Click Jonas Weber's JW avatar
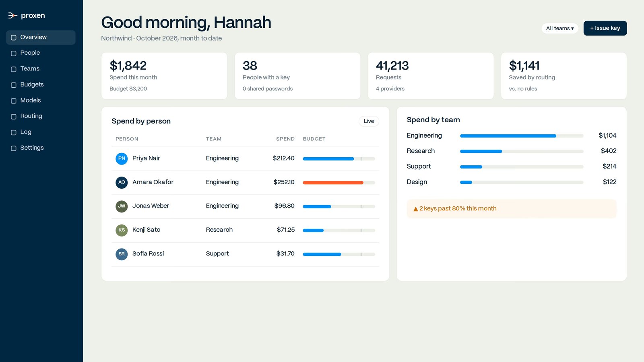This screenshot has width=644, height=362. pos(122,206)
